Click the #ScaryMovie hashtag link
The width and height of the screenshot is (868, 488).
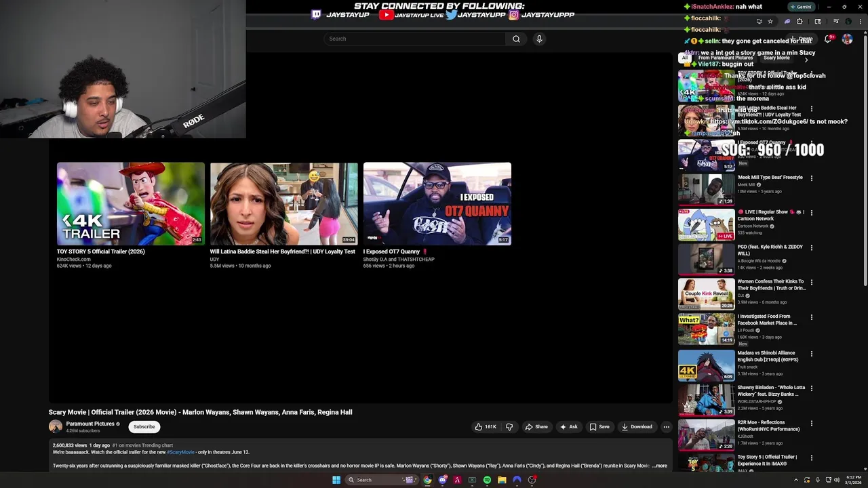(x=180, y=452)
